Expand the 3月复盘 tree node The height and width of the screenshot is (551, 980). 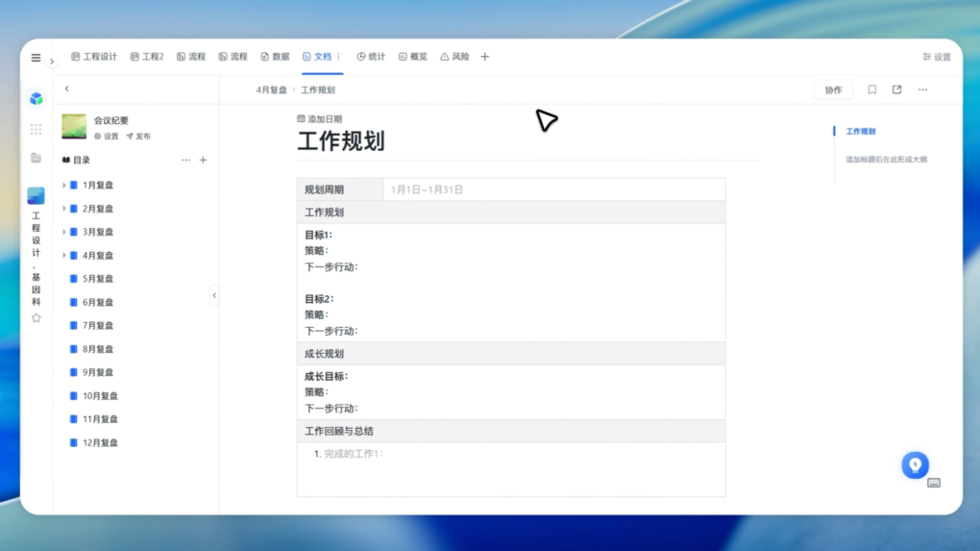pyautogui.click(x=64, y=232)
